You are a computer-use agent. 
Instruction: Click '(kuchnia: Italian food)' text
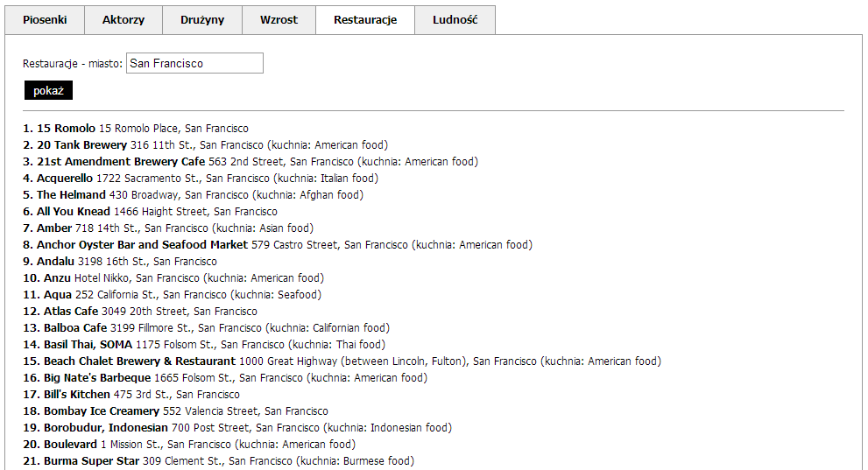click(326, 178)
